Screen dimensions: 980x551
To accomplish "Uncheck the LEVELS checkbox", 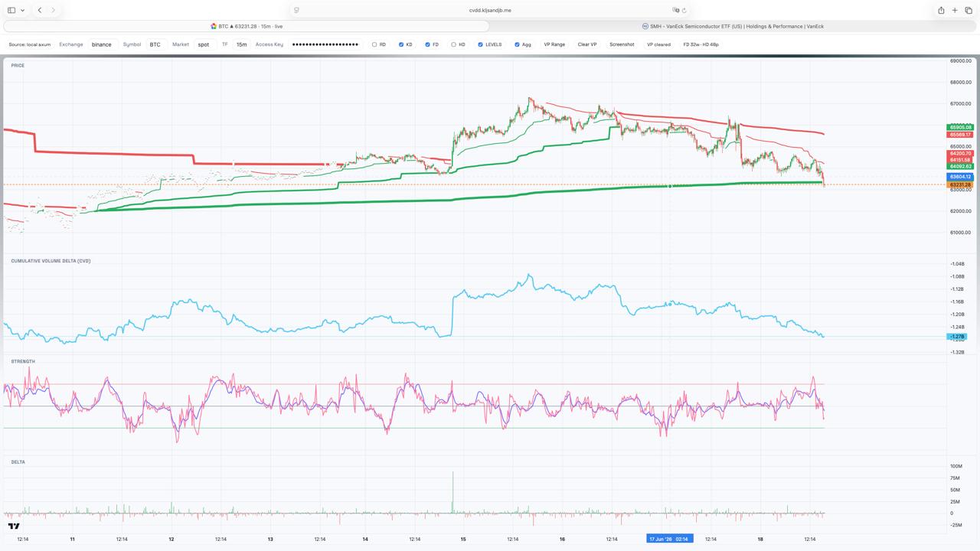I will click(x=480, y=44).
